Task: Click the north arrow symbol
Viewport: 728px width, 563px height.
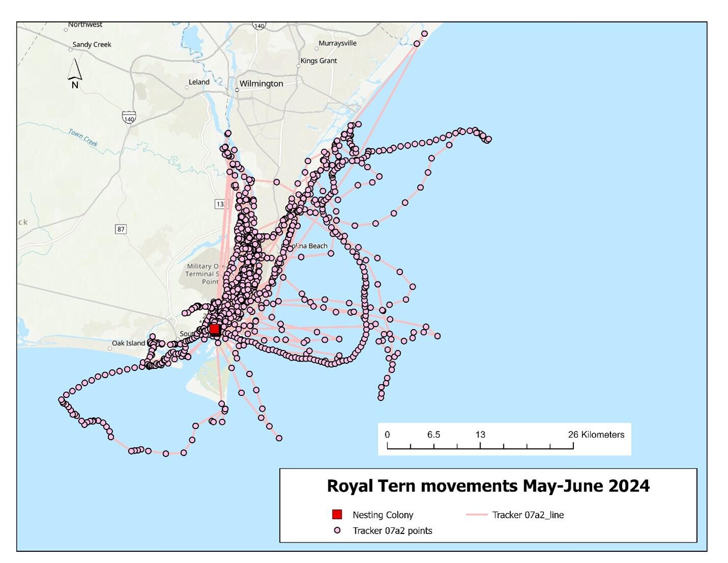Action: pyautogui.click(x=75, y=74)
